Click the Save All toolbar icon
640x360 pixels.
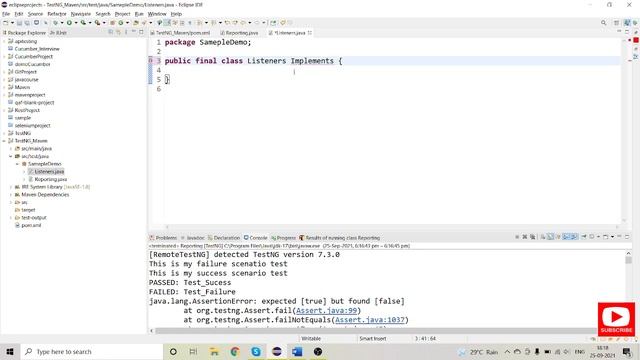pos(27,23)
